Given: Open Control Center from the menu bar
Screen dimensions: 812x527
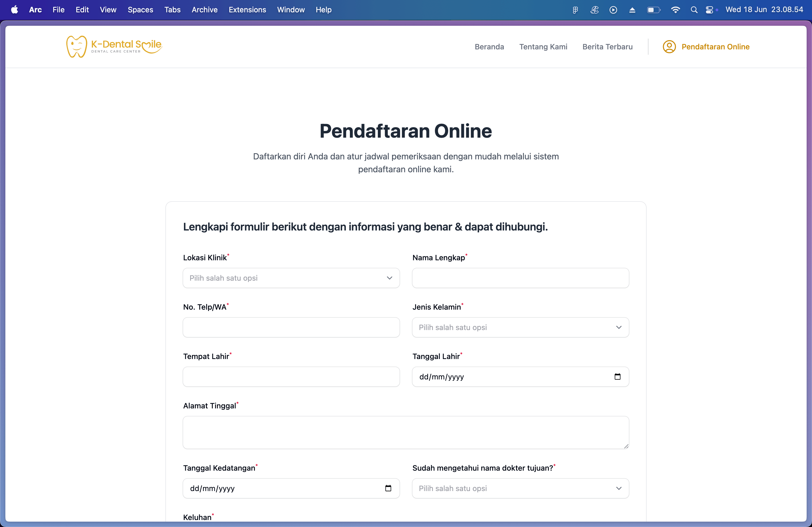Looking at the screenshot, I should (709, 10).
